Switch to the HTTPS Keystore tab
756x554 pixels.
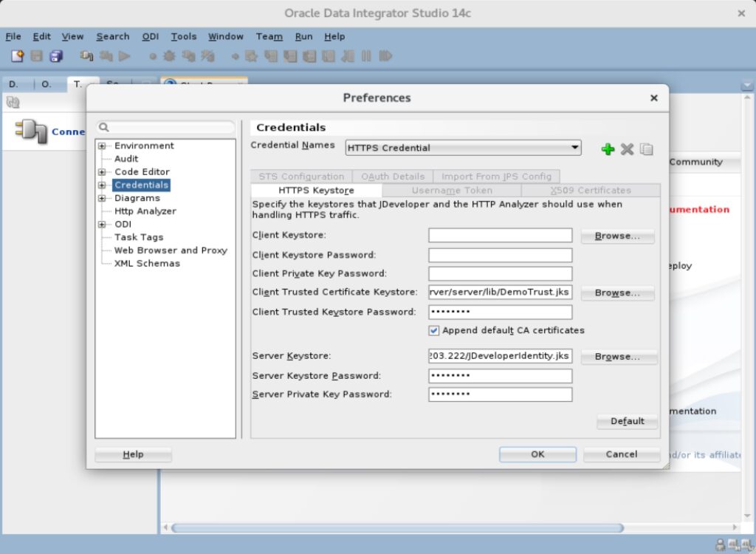[x=316, y=190]
